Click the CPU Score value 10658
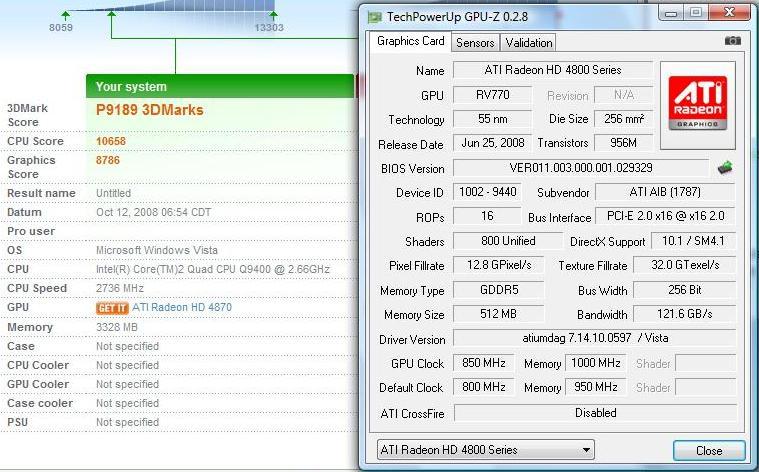Viewport: 759px width, 472px height. click(111, 141)
